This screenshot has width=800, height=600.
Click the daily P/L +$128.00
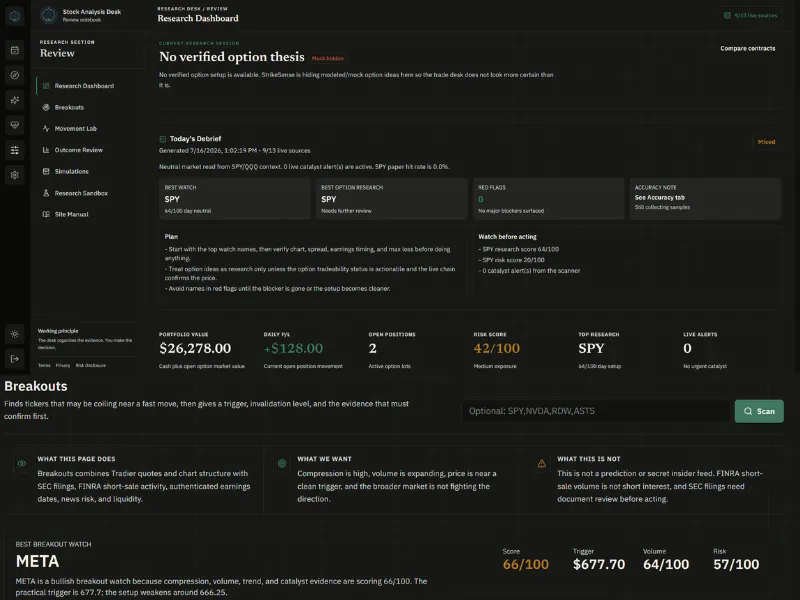[x=293, y=348]
